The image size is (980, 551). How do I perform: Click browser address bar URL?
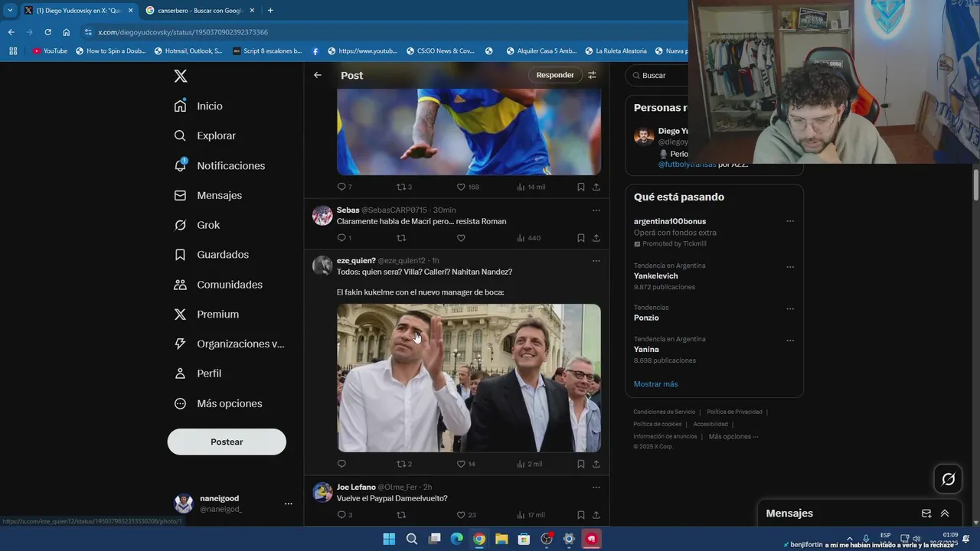click(x=183, y=32)
